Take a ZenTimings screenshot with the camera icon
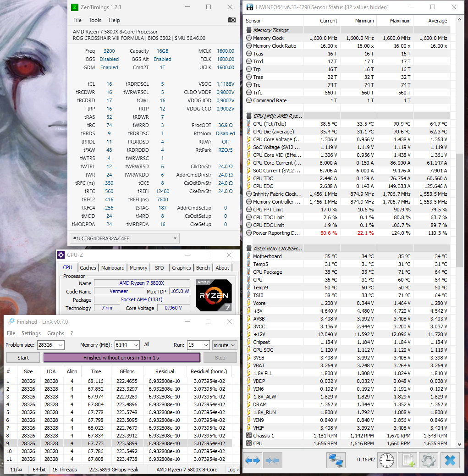468x476 pixels. tap(231, 20)
